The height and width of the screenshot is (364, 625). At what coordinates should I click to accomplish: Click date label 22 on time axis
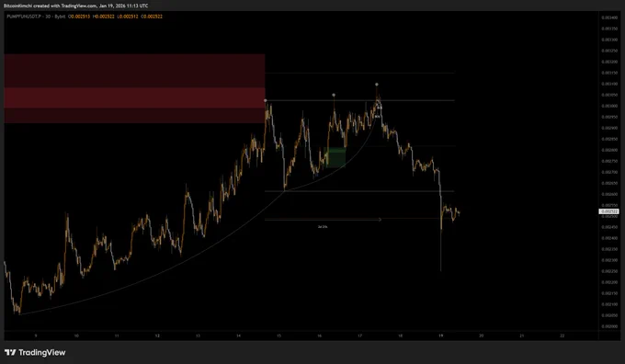tap(562, 336)
